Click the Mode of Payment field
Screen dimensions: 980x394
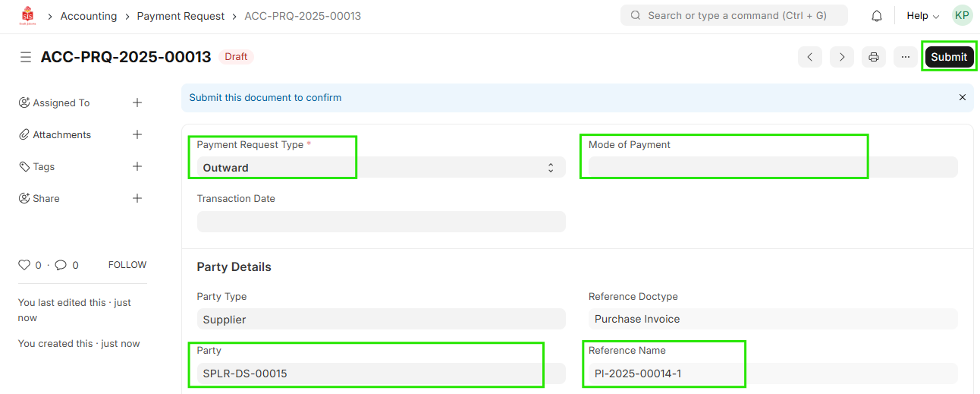tap(772, 168)
